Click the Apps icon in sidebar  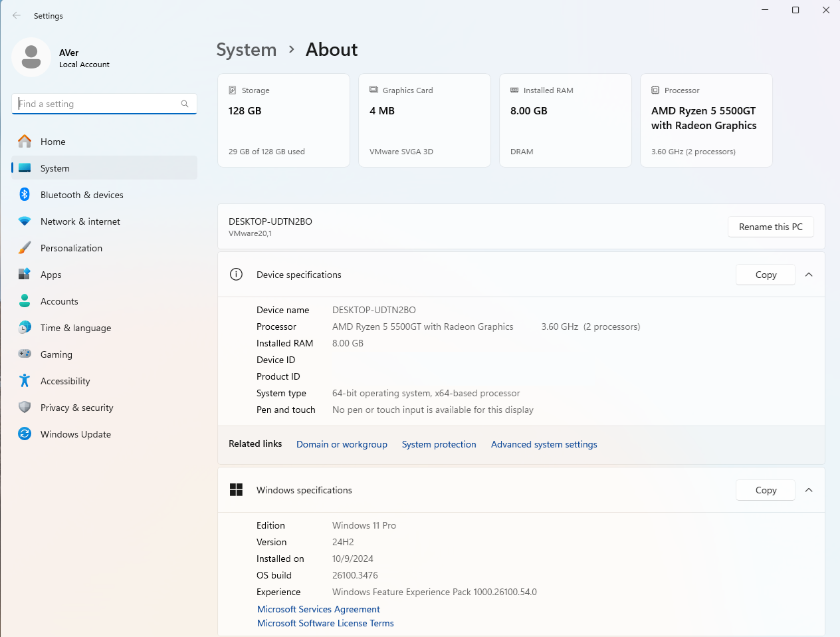[x=25, y=274]
